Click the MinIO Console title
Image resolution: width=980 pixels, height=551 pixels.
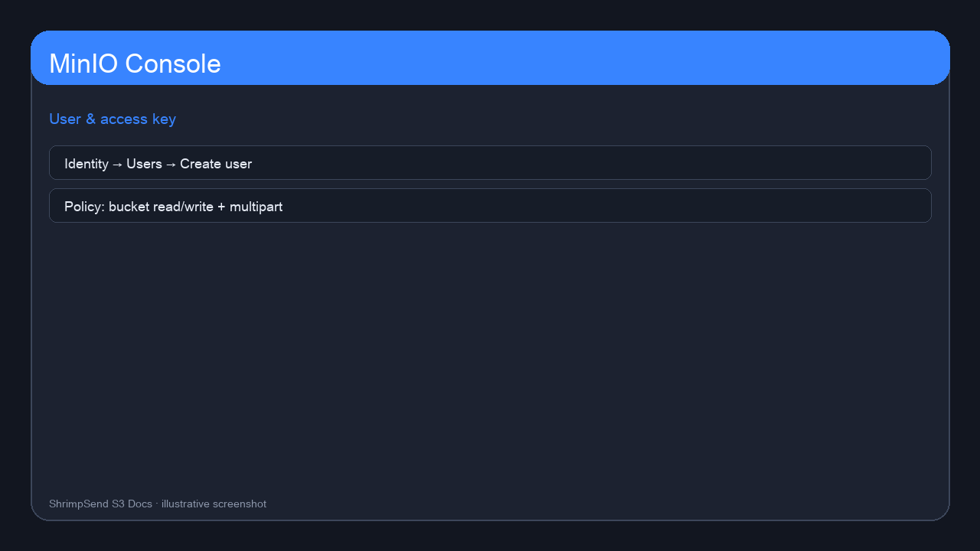[x=135, y=64]
